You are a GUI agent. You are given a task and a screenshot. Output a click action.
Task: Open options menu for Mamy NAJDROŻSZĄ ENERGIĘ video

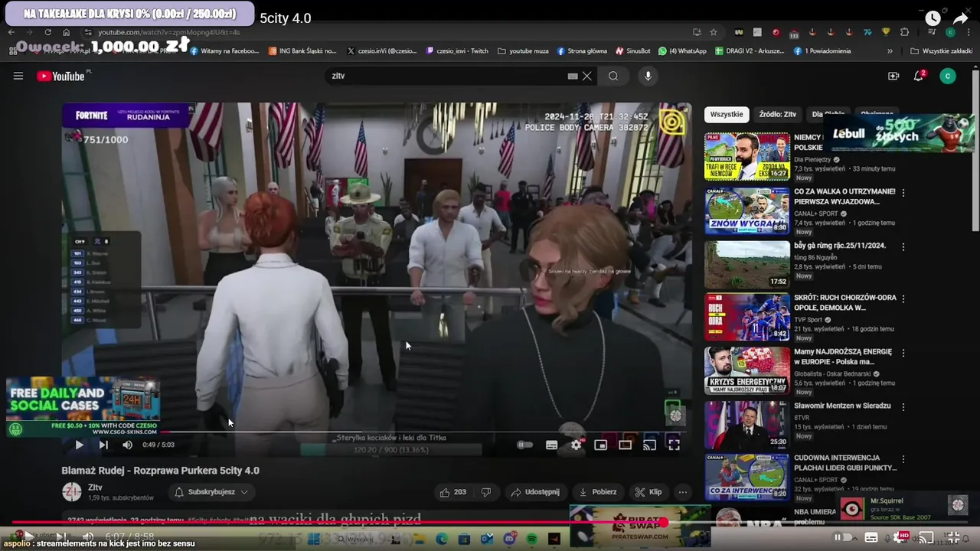click(x=903, y=353)
